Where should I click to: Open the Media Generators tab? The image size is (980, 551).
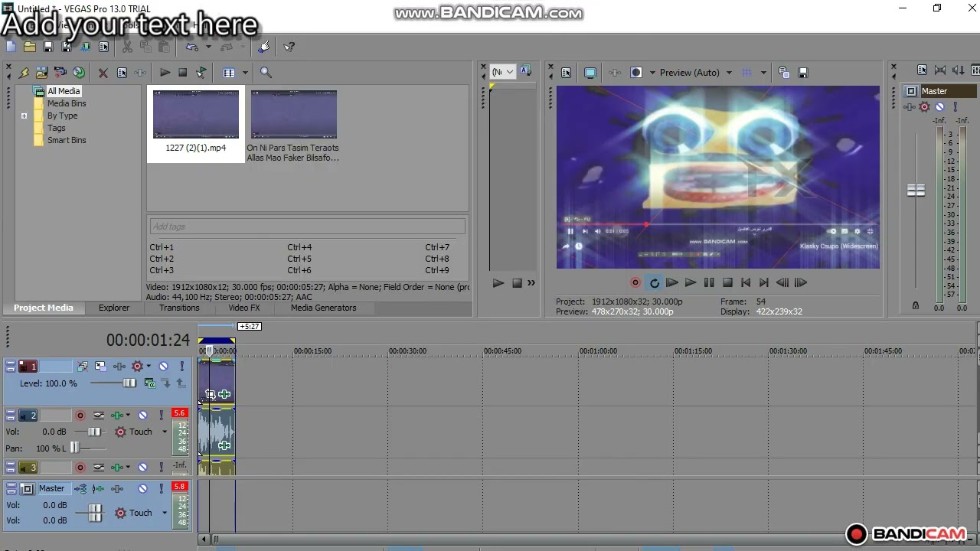click(x=323, y=308)
